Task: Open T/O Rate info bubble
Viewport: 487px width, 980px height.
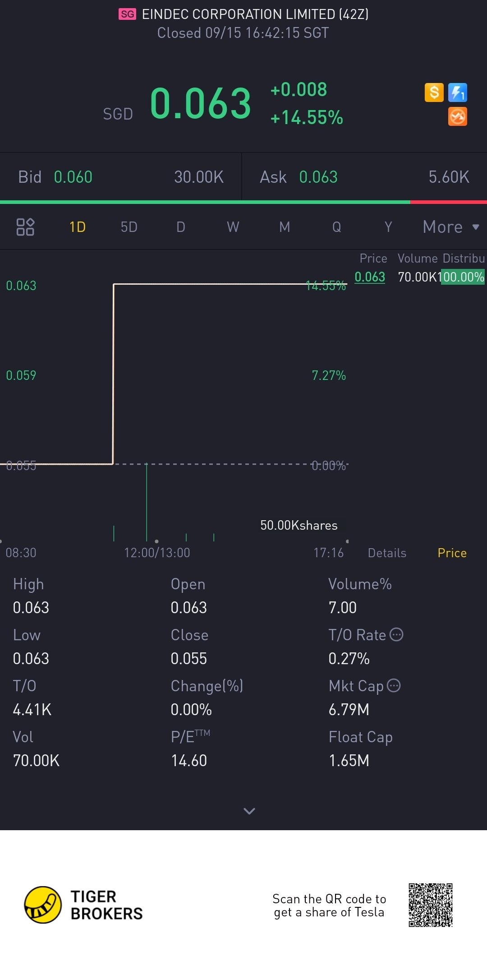Action: click(396, 634)
